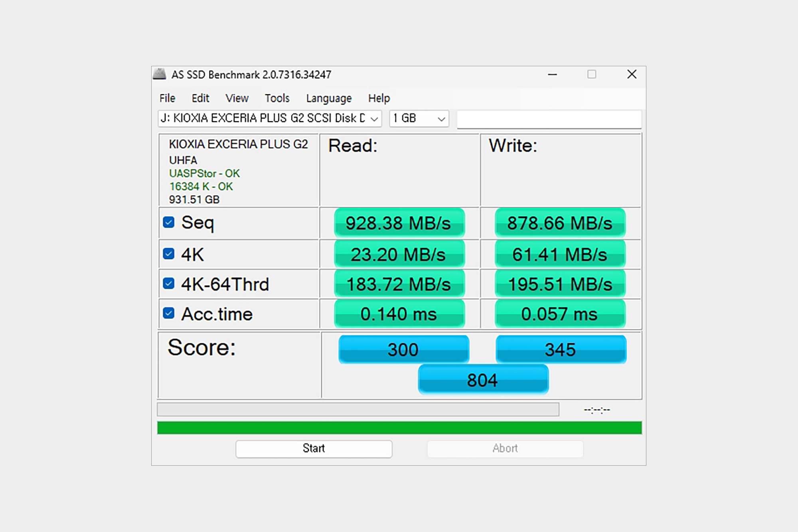Open the Edit menu

[200, 98]
